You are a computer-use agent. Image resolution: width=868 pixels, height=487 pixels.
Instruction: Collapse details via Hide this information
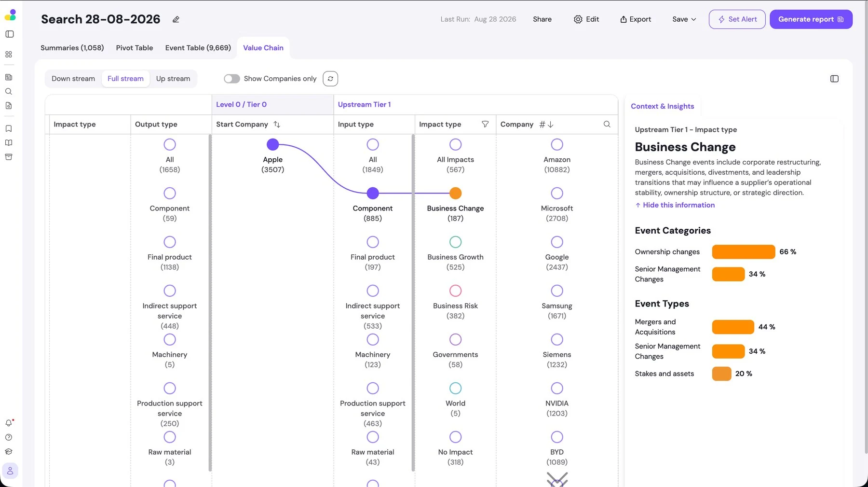(x=675, y=205)
